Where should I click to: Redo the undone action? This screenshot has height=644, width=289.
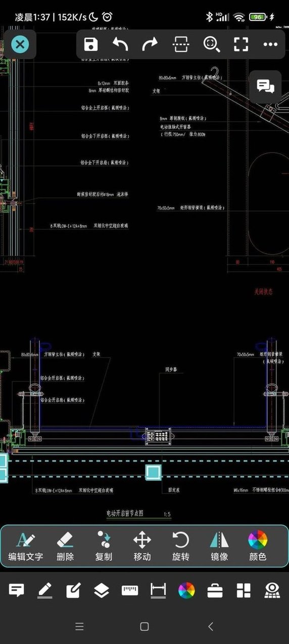(150, 44)
